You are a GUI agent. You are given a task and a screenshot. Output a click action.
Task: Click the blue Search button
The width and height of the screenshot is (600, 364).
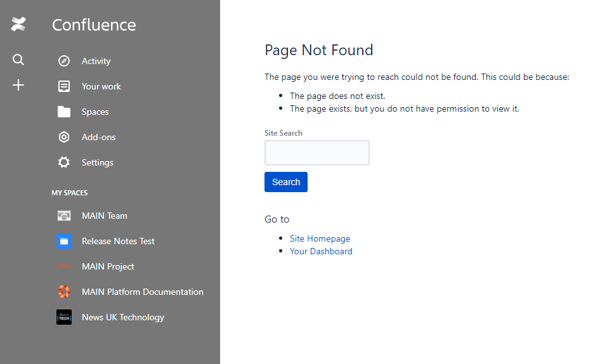tap(286, 182)
